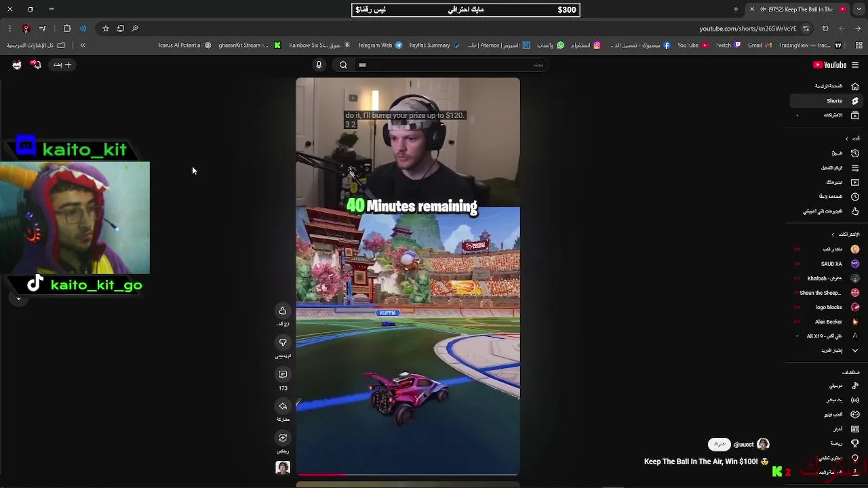Open the comments on the Short

pos(283,375)
